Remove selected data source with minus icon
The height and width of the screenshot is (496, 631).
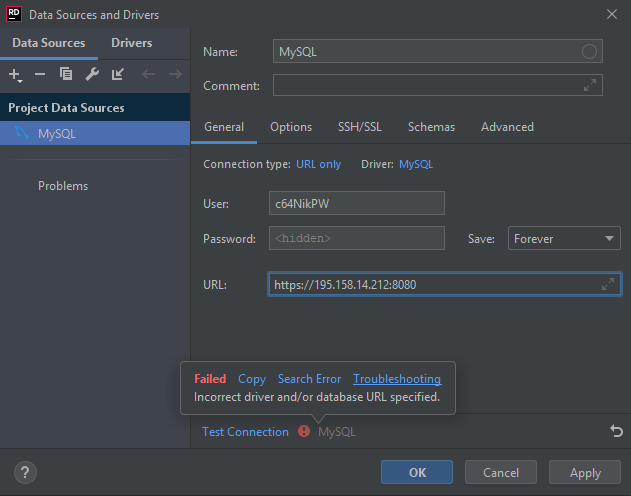pos(40,74)
